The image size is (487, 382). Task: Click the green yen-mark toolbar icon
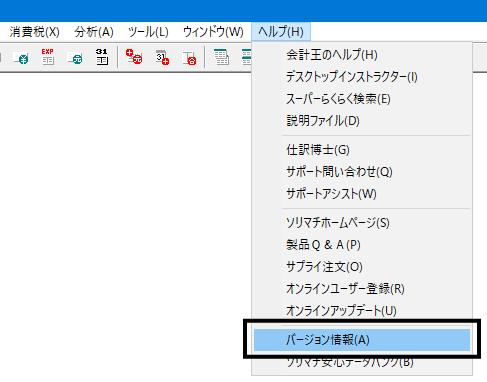coord(21,58)
